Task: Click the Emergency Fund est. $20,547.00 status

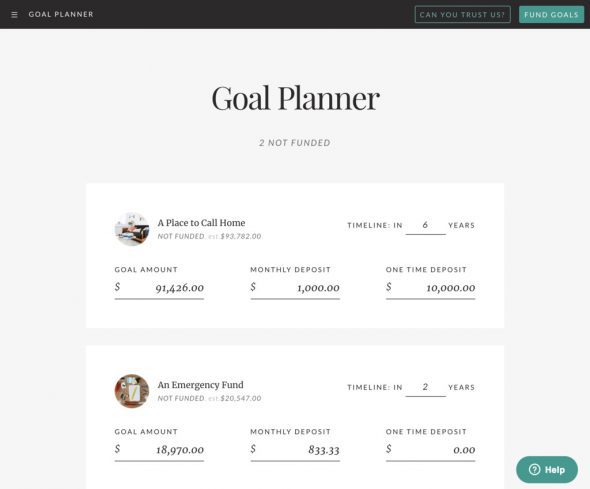Action: 235,398
